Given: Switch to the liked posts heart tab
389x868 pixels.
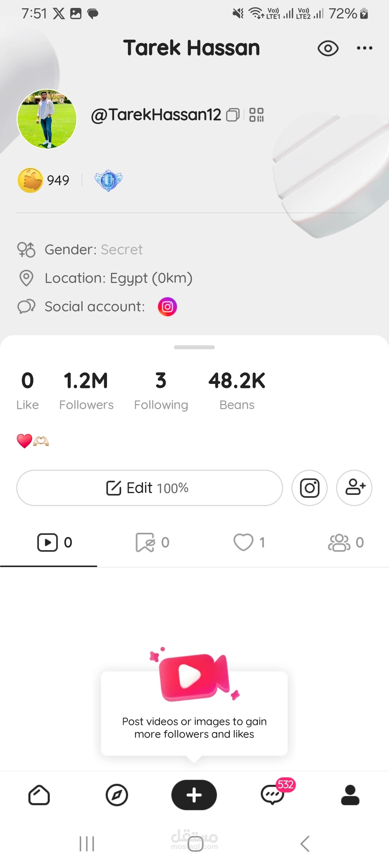Looking at the screenshot, I should click(x=249, y=542).
